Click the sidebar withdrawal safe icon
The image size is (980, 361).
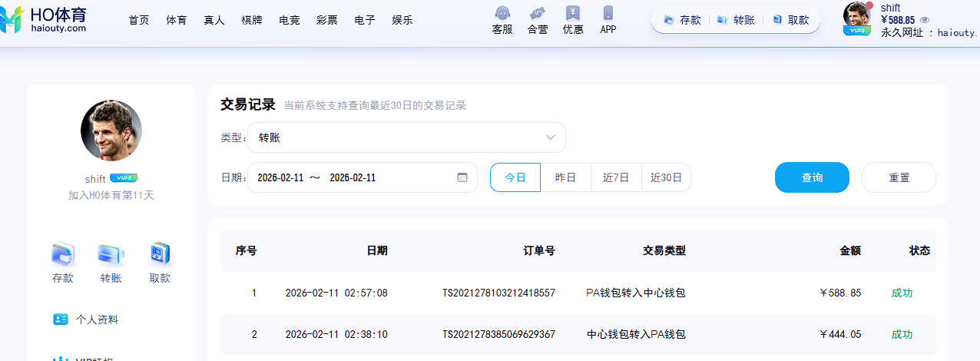coord(160,254)
